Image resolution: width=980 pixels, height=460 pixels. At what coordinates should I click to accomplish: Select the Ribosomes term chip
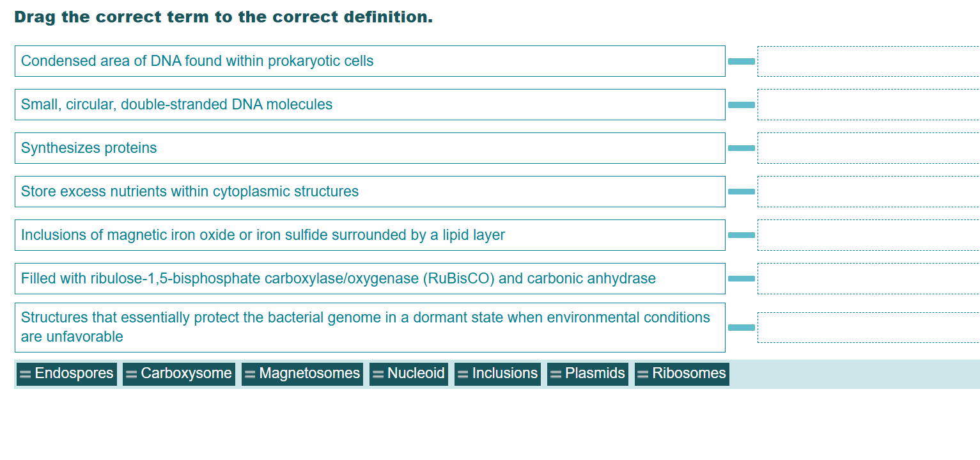682,373
